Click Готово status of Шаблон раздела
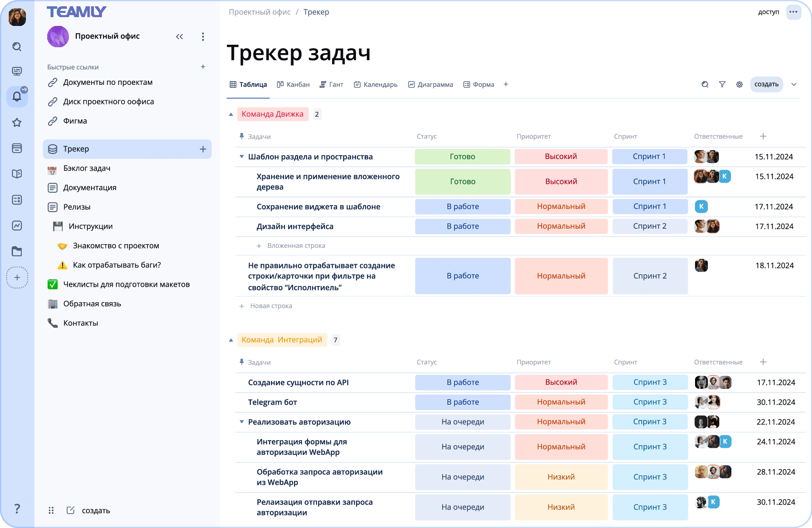812x528 pixels. (462, 157)
